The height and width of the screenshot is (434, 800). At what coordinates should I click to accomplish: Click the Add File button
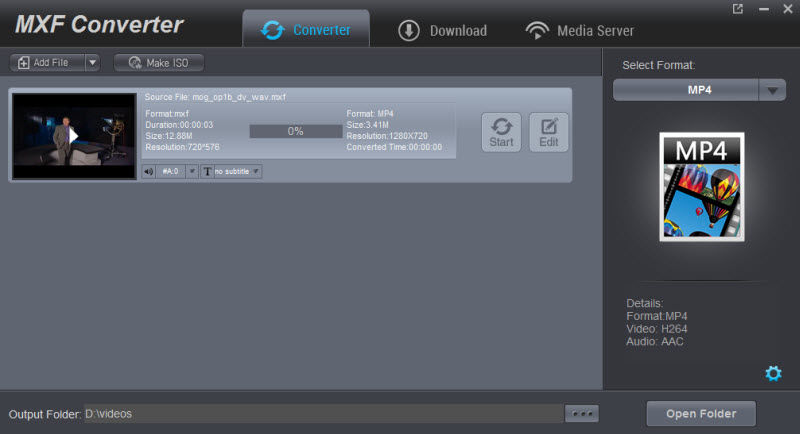pyautogui.click(x=47, y=63)
